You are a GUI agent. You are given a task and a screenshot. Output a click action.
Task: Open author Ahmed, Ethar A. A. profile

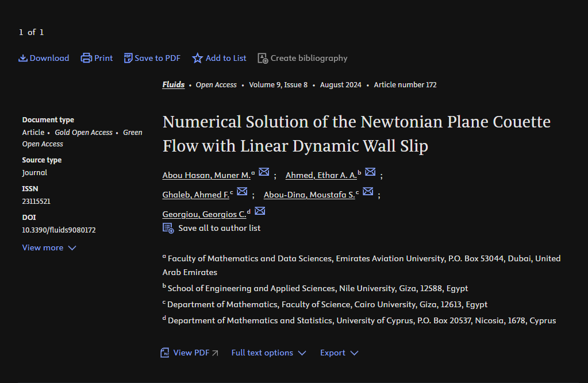coord(321,175)
